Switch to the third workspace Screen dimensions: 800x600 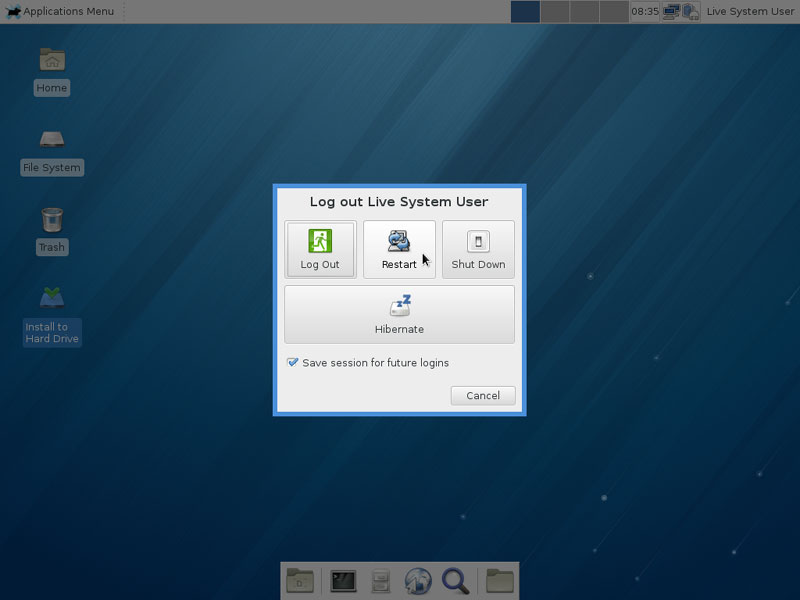[584, 11]
